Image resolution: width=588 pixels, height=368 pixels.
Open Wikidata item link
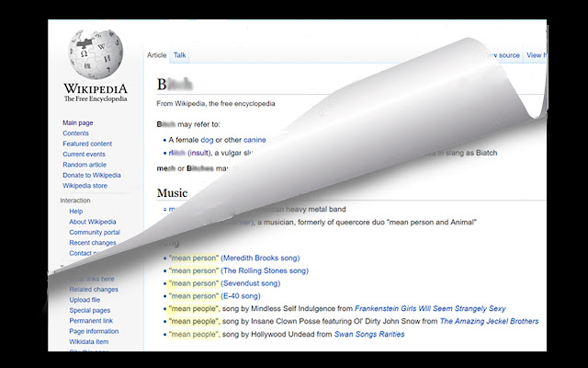pos(89,342)
